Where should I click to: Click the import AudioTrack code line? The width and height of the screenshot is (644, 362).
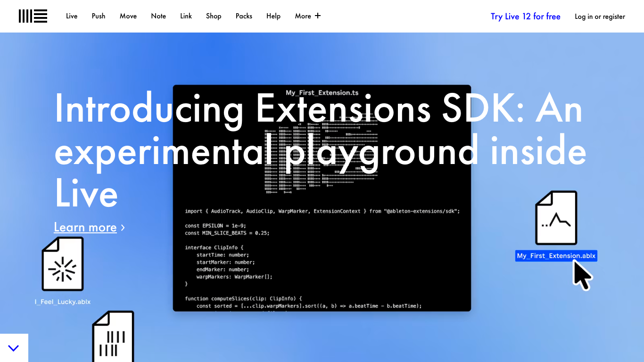322,211
